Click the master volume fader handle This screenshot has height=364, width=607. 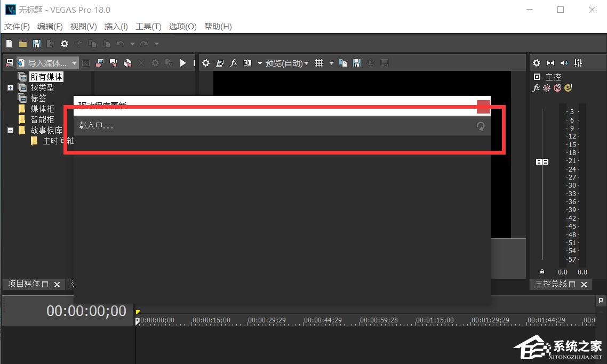[x=542, y=161]
